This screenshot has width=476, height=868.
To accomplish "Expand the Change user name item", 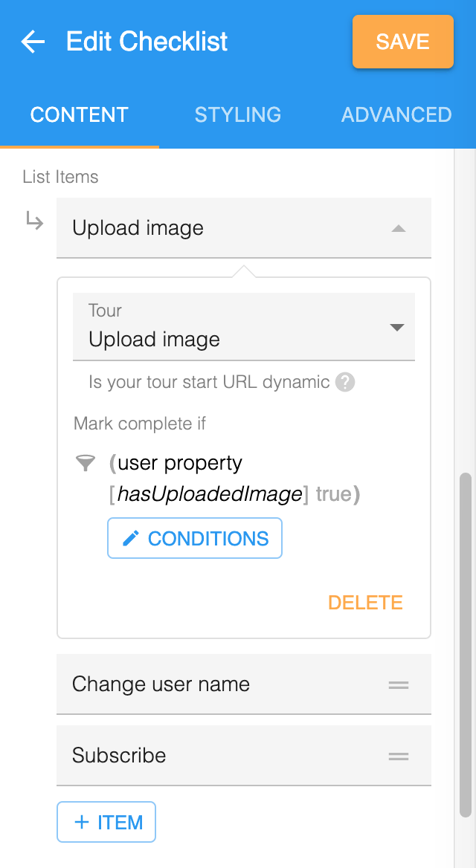I will click(x=244, y=684).
